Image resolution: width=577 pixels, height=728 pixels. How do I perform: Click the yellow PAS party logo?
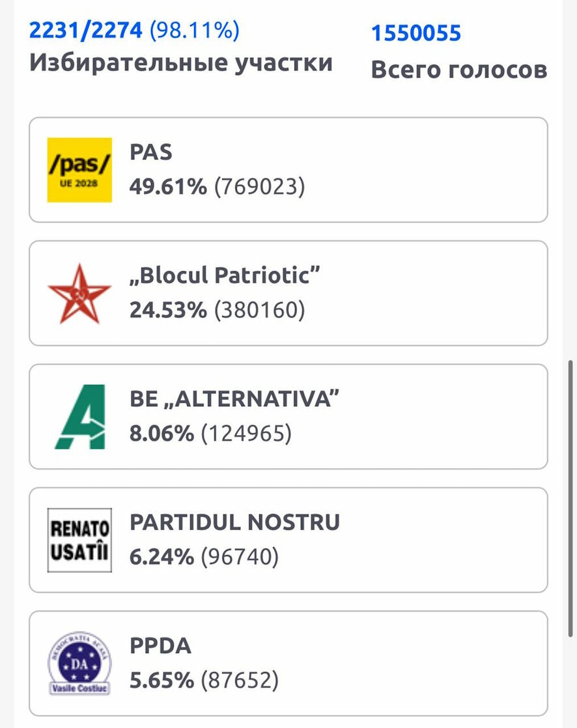[x=79, y=170]
